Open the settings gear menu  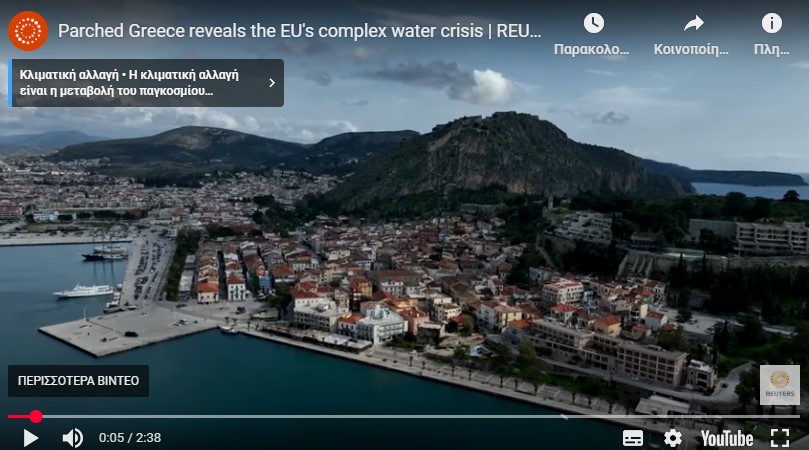click(x=672, y=438)
